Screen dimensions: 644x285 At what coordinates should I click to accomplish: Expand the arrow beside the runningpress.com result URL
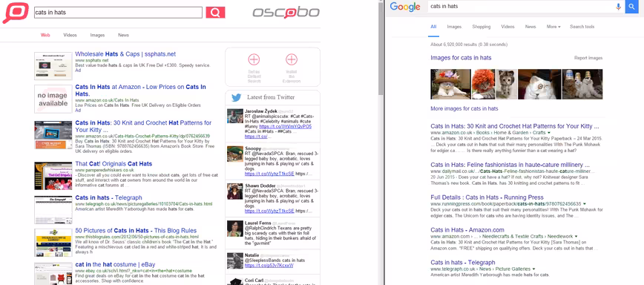coord(584,203)
